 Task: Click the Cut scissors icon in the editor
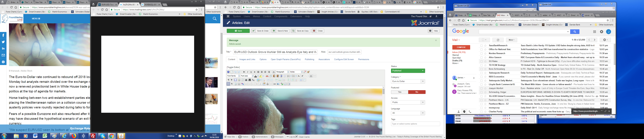pyautogui.click(x=267, y=76)
